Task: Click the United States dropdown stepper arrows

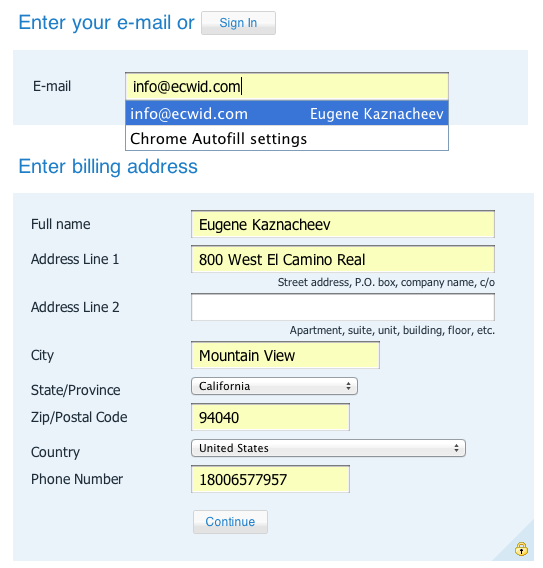Action: [456, 448]
